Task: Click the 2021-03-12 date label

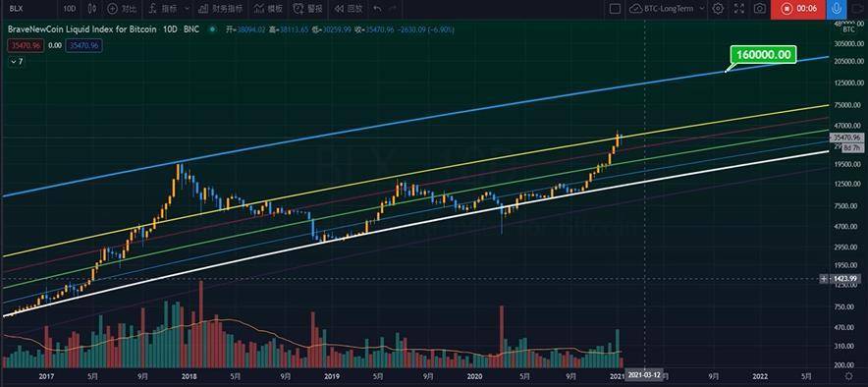Action: point(644,376)
